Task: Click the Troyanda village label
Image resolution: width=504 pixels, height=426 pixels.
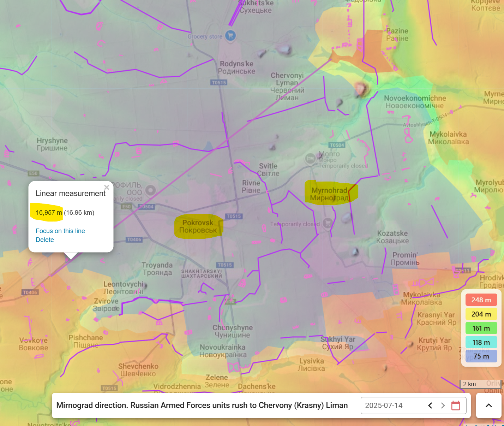Action: click(157, 269)
